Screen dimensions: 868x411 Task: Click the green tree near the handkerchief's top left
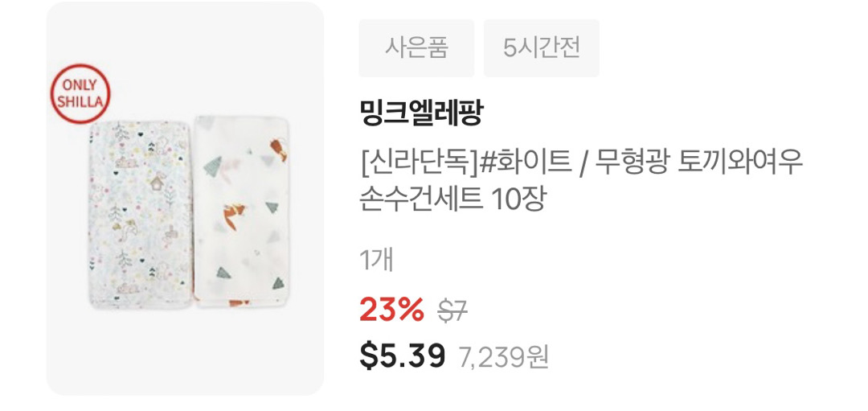coord(212,166)
